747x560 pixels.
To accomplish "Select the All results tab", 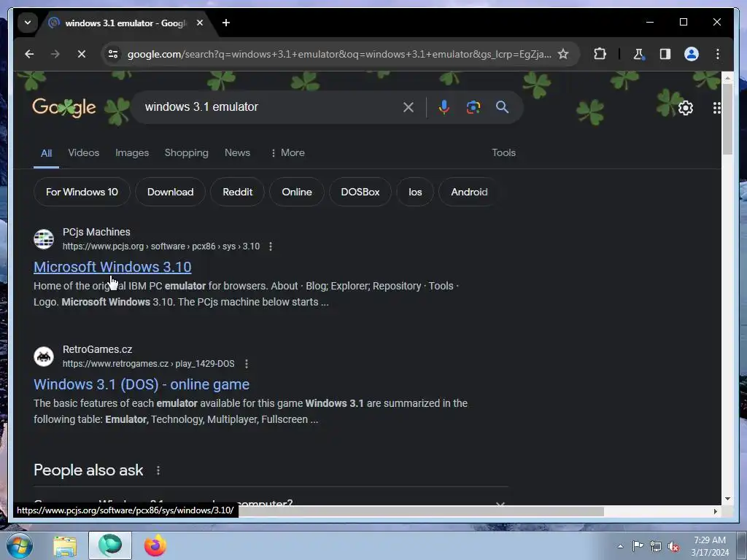I will point(46,153).
